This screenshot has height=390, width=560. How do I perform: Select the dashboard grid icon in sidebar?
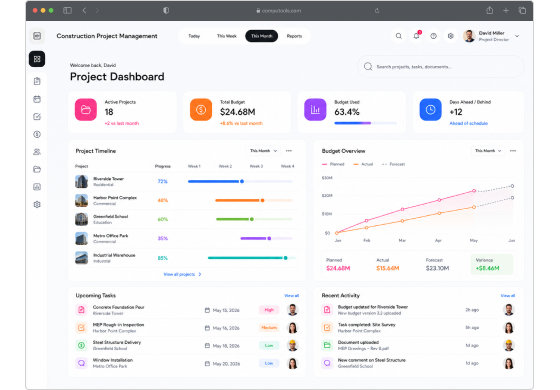point(37,59)
